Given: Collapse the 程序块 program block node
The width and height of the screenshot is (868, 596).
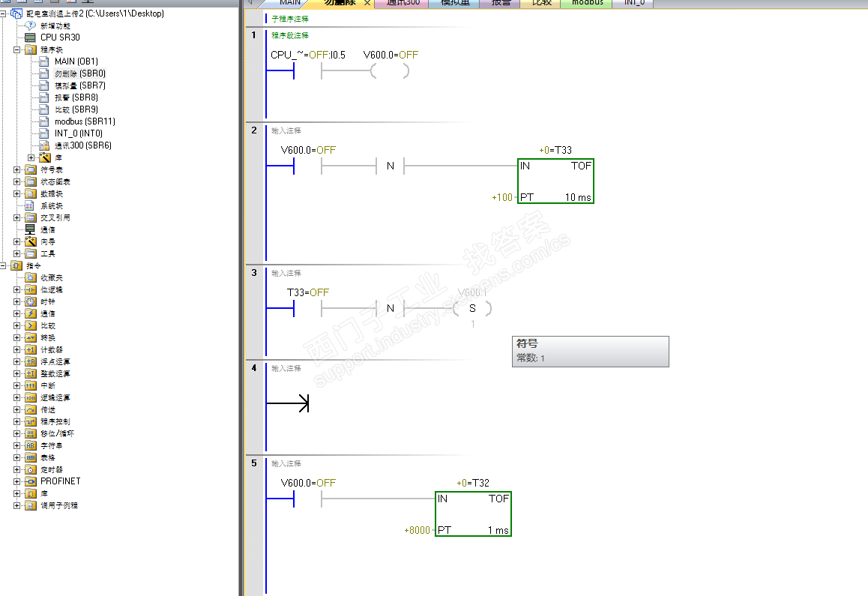Looking at the screenshot, I should coord(16,49).
